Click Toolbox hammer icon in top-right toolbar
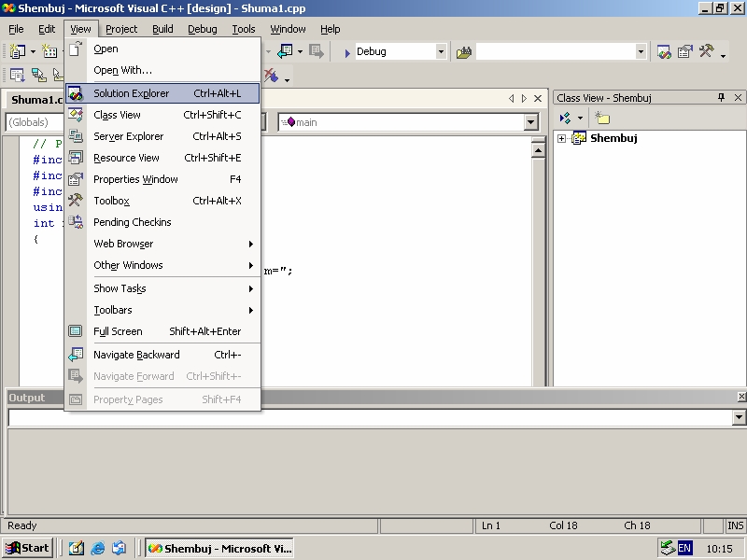 707,51
